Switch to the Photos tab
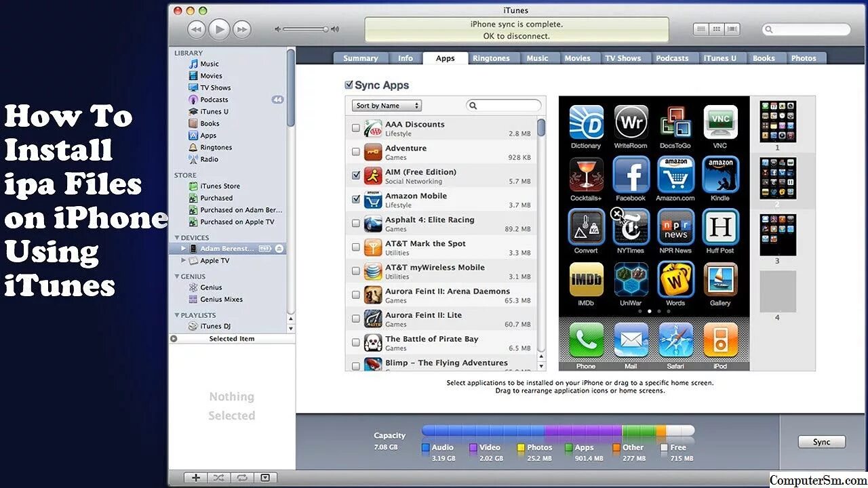The height and width of the screenshot is (488, 868). point(804,58)
